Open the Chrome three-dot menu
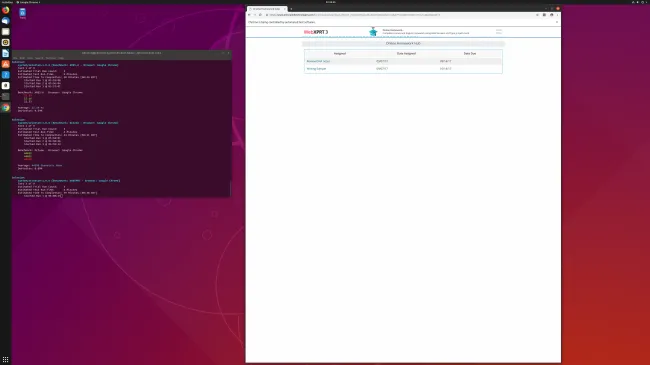The width and height of the screenshot is (650, 365). point(558,15)
